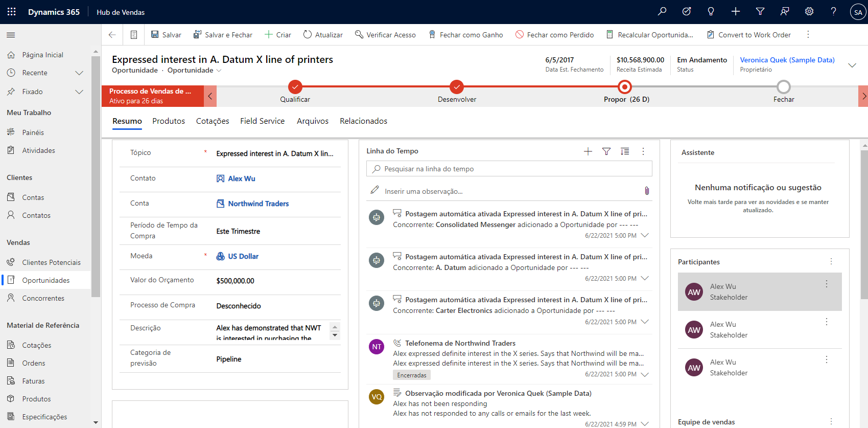This screenshot has width=868, height=428.
Task: Click the completed Qualificar stage marker
Action: pyautogui.click(x=295, y=87)
